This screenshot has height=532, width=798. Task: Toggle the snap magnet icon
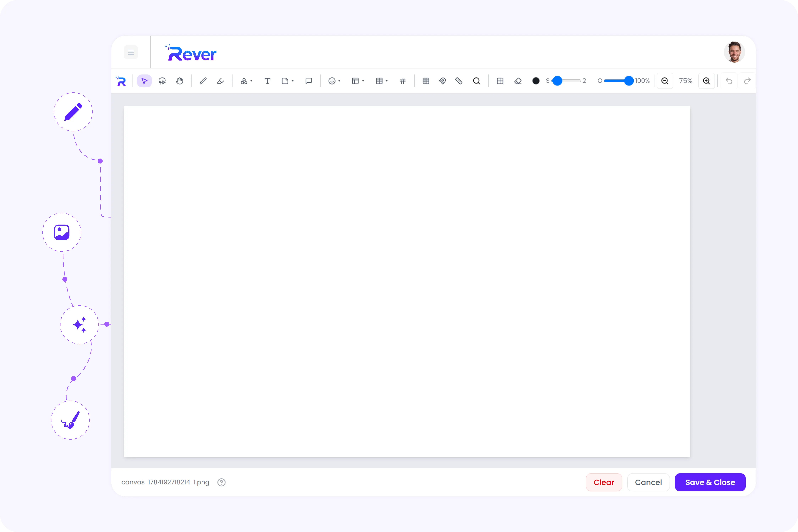pyautogui.click(x=442, y=81)
